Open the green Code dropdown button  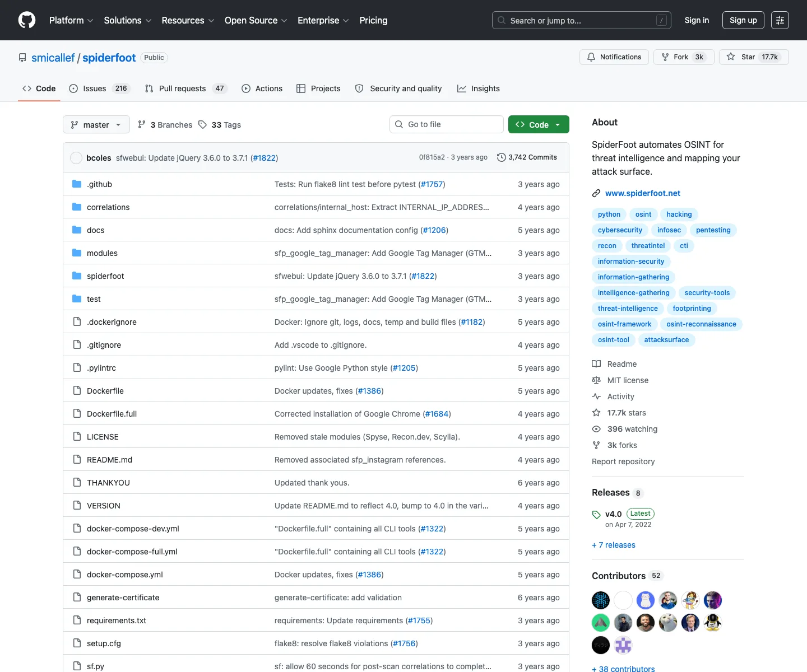539,124
